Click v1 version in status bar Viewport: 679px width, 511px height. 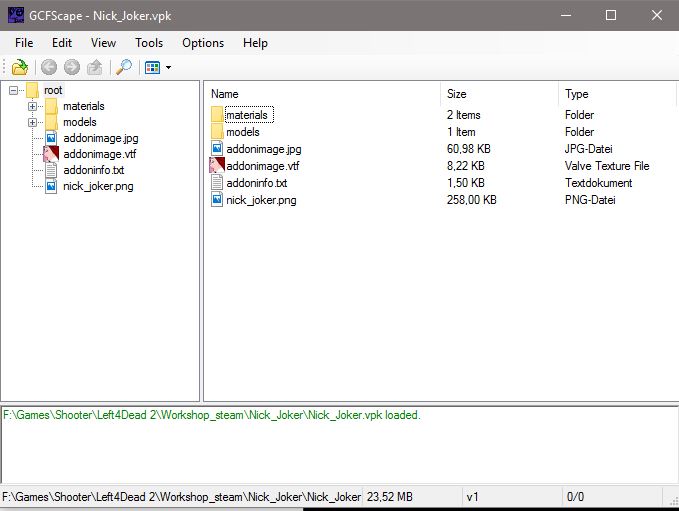pos(472,497)
